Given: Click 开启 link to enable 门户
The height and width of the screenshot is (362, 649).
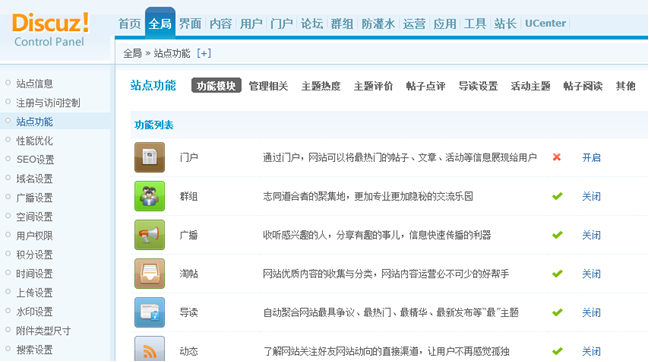Looking at the screenshot, I should [591, 158].
